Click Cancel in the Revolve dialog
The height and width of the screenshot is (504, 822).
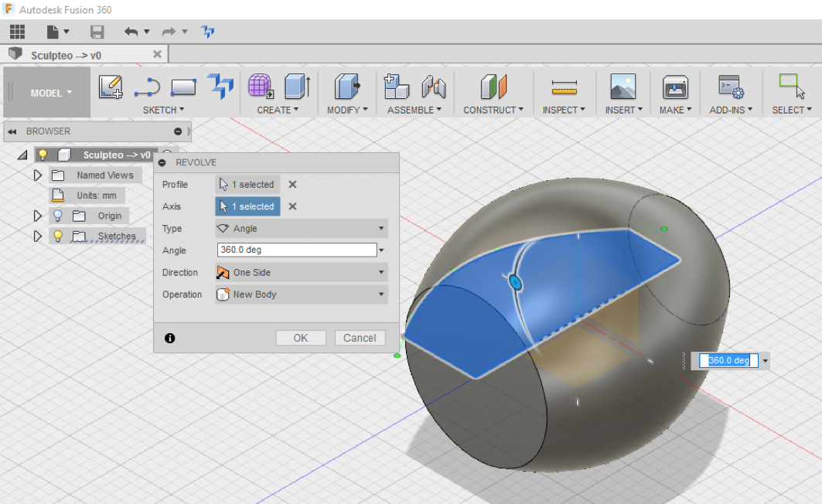coord(360,338)
